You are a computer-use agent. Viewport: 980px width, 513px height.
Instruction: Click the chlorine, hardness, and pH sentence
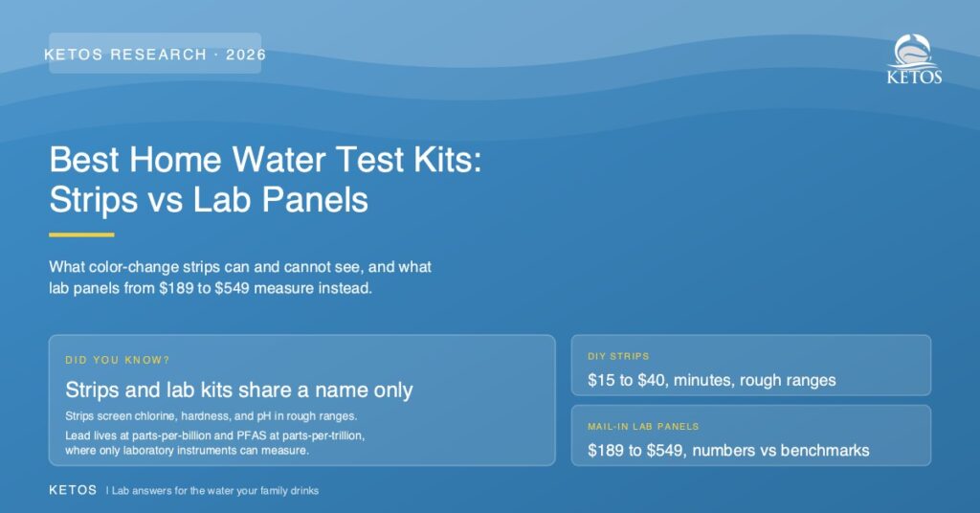click(x=212, y=416)
